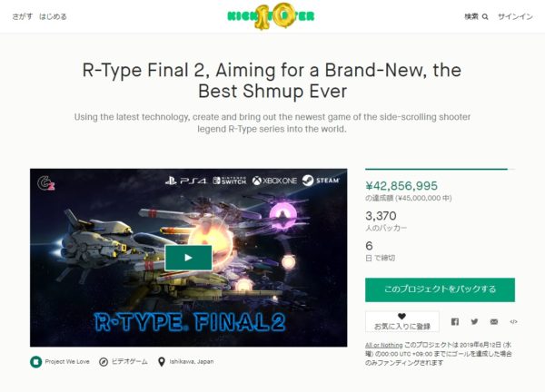The width and height of the screenshot is (545, 392).
Task: Share project on Twitter
Action: [474, 322]
